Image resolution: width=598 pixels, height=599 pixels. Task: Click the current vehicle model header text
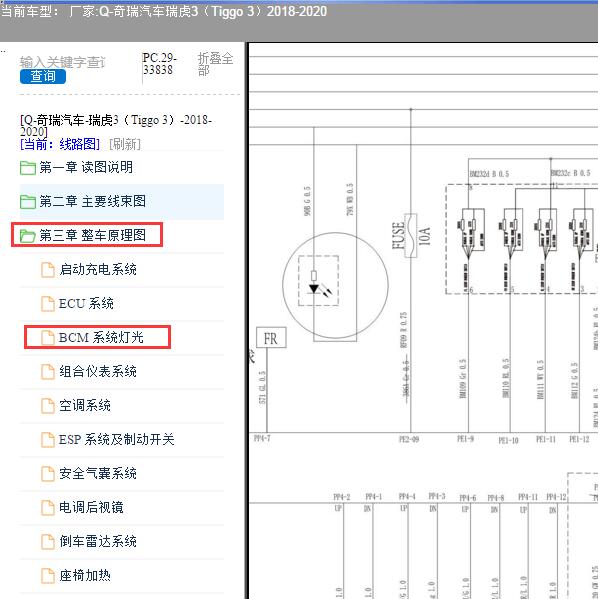click(x=164, y=11)
